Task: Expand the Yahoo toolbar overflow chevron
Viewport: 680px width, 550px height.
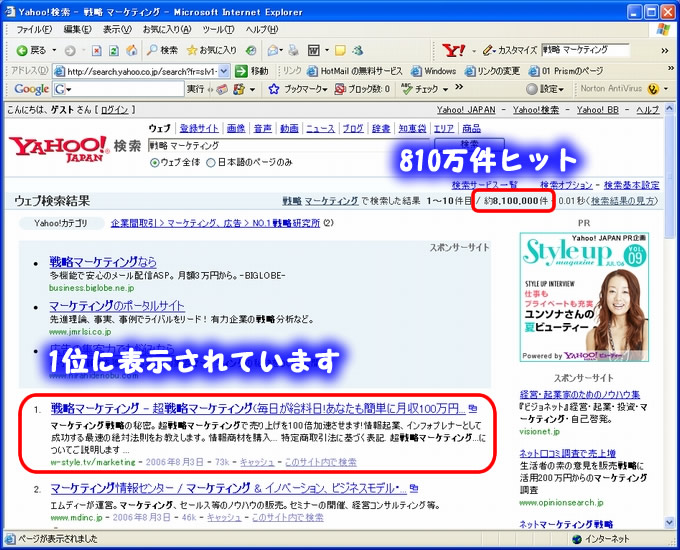Action: point(665,51)
